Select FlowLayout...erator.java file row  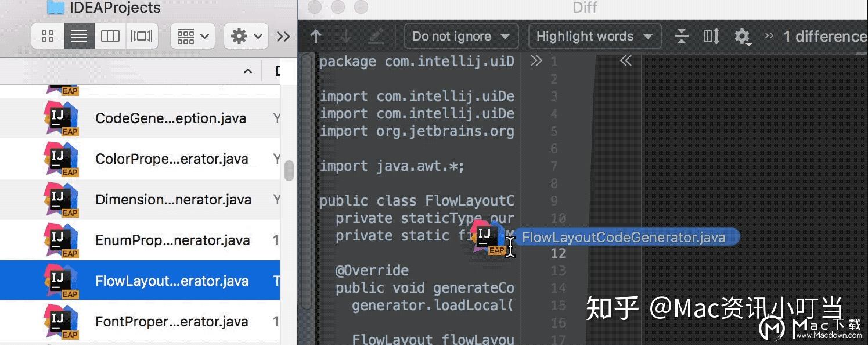[x=140, y=281]
